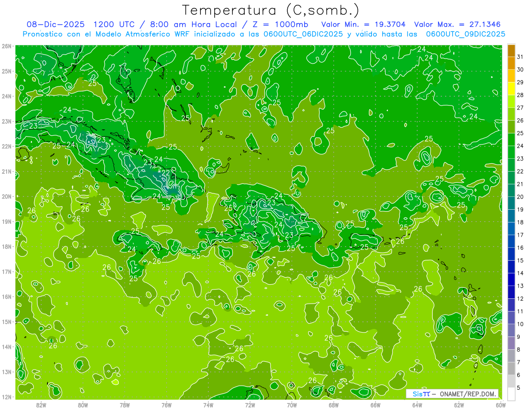Click the color bar label "29"
This screenshot has width=532, height=411.
point(520,82)
